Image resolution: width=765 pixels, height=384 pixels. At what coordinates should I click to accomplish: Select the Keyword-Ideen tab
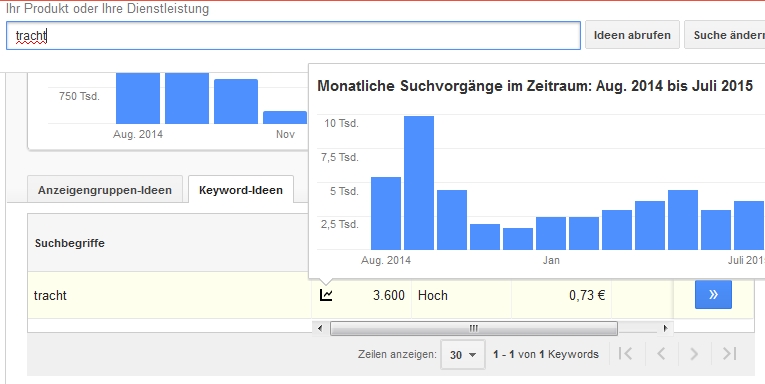click(241, 190)
